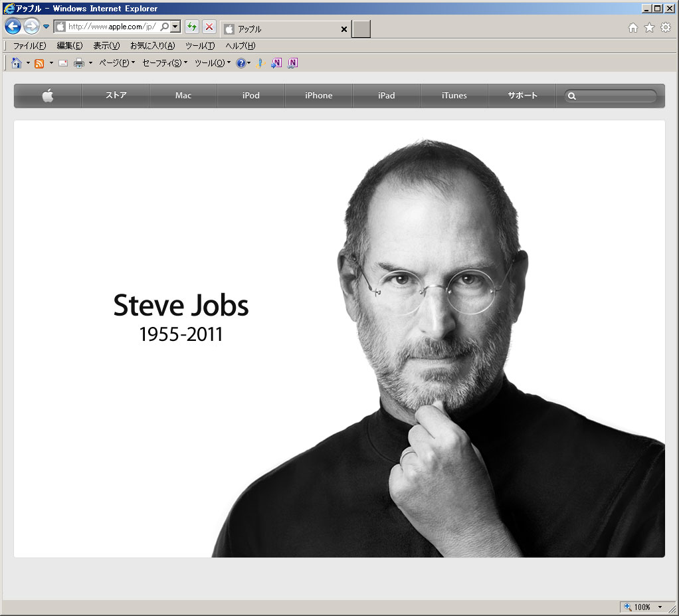Click the browser Back arrow button
The width and height of the screenshot is (679, 616).
pos(13,27)
